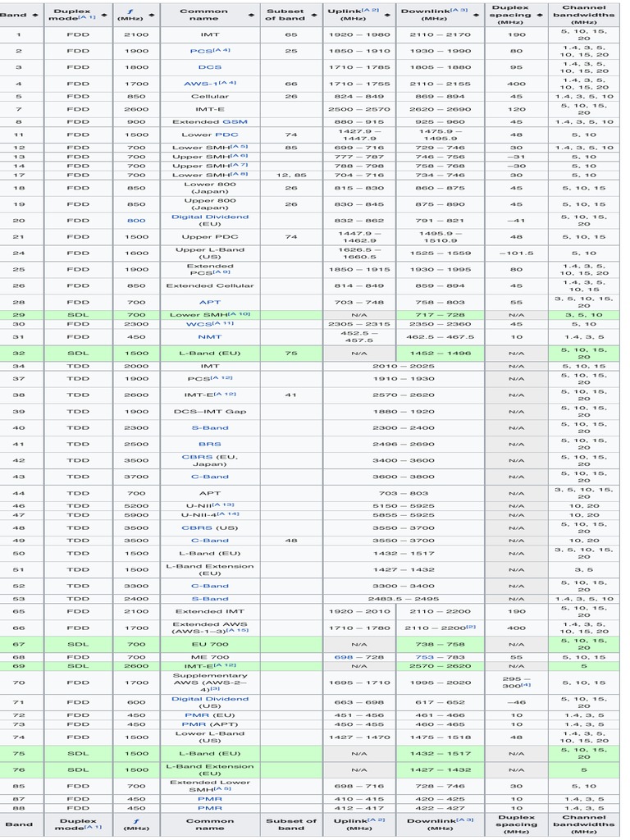The width and height of the screenshot is (630, 840).
Task: Click the Subset of band sort icon
Action: (x=314, y=15)
